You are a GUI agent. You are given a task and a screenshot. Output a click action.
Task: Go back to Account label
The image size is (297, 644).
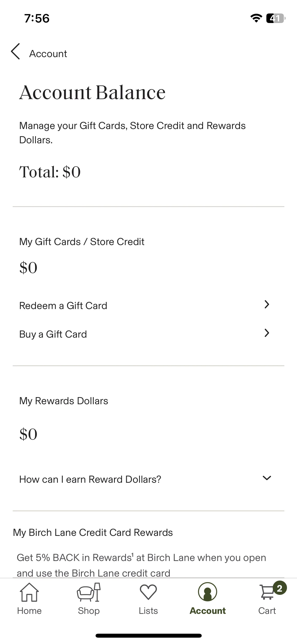(x=48, y=54)
